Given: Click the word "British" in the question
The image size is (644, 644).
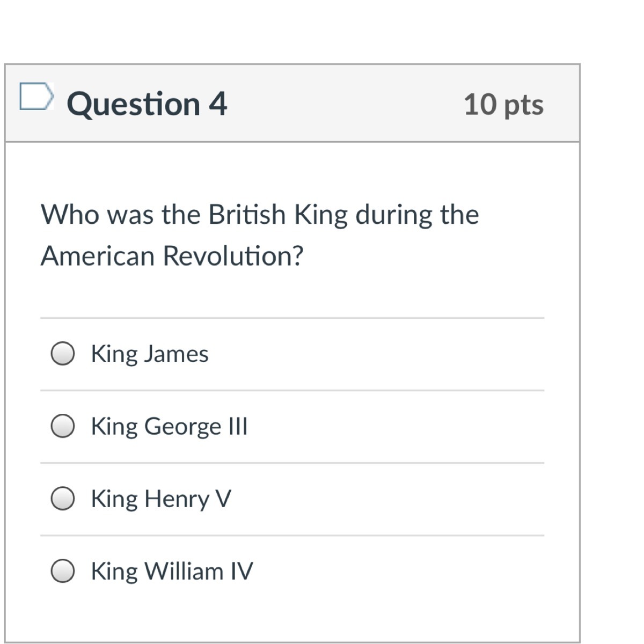Looking at the screenshot, I should (x=247, y=215).
